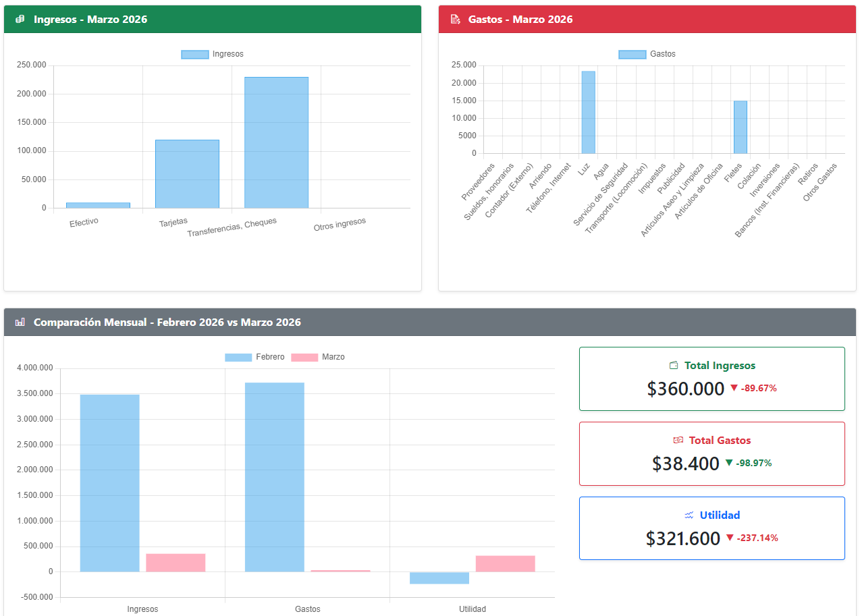Click the 4.000.000 y-axis value
The height and width of the screenshot is (616, 860).
[x=34, y=368]
